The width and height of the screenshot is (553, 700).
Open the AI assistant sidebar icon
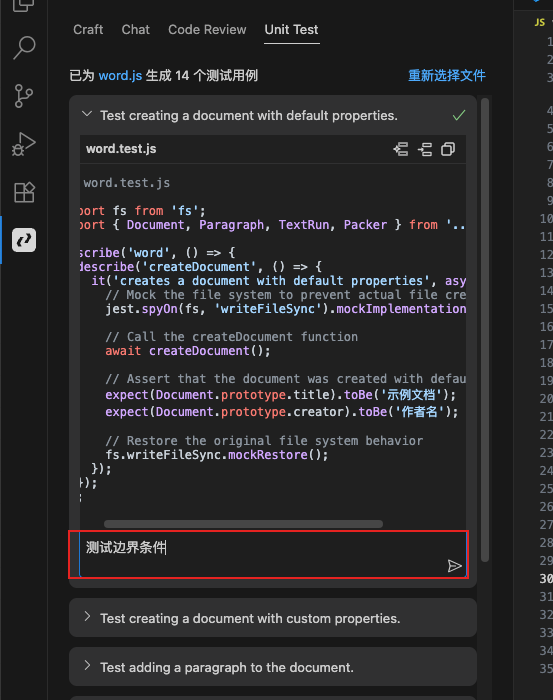(x=24, y=240)
